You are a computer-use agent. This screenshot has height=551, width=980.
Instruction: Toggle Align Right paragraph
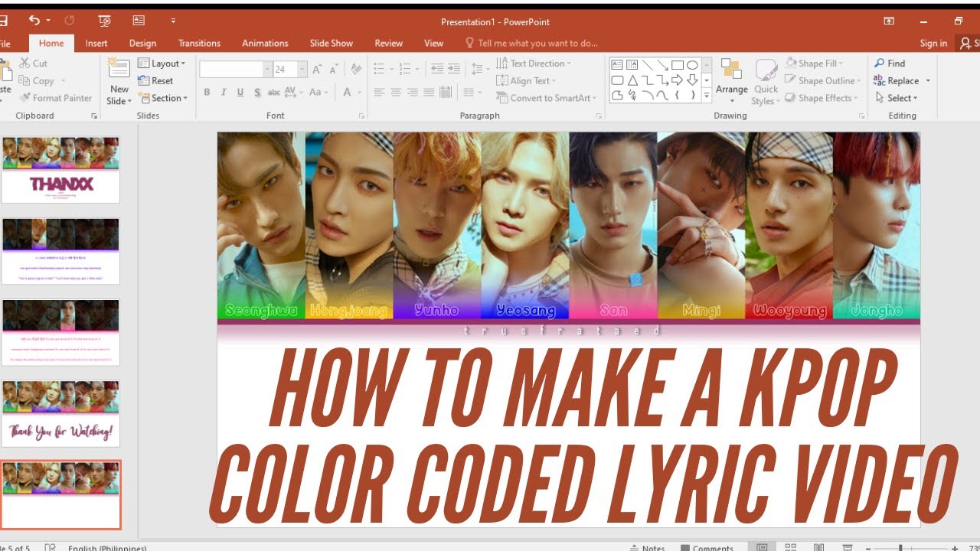[413, 93]
